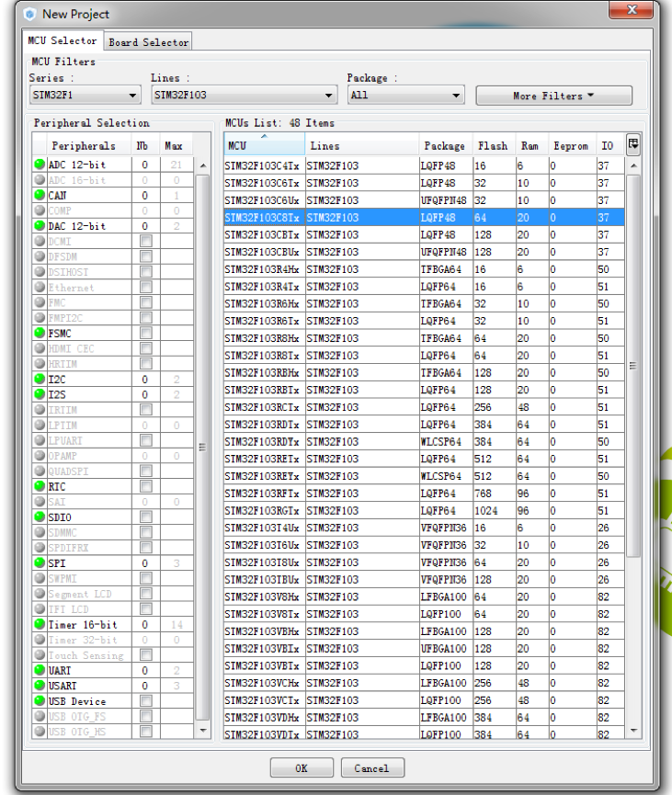Click MCUs list scroll down arrow
Screen dimensions: 672x795
[x=633, y=730]
